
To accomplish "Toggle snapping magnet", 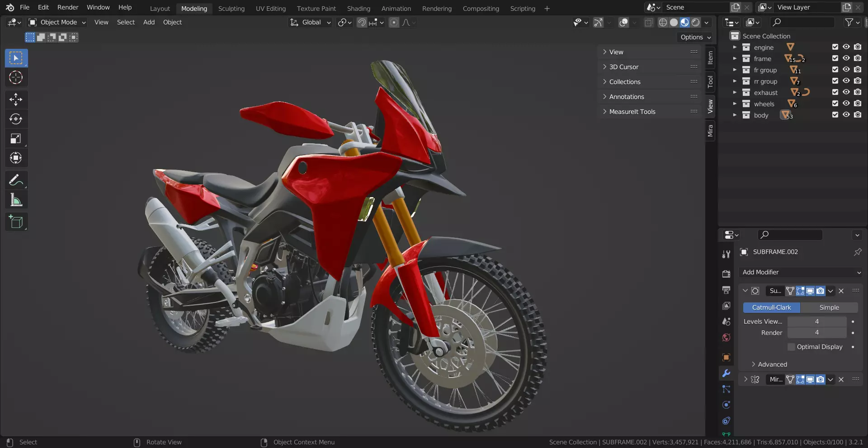I will pyautogui.click(x=362, y=22).
